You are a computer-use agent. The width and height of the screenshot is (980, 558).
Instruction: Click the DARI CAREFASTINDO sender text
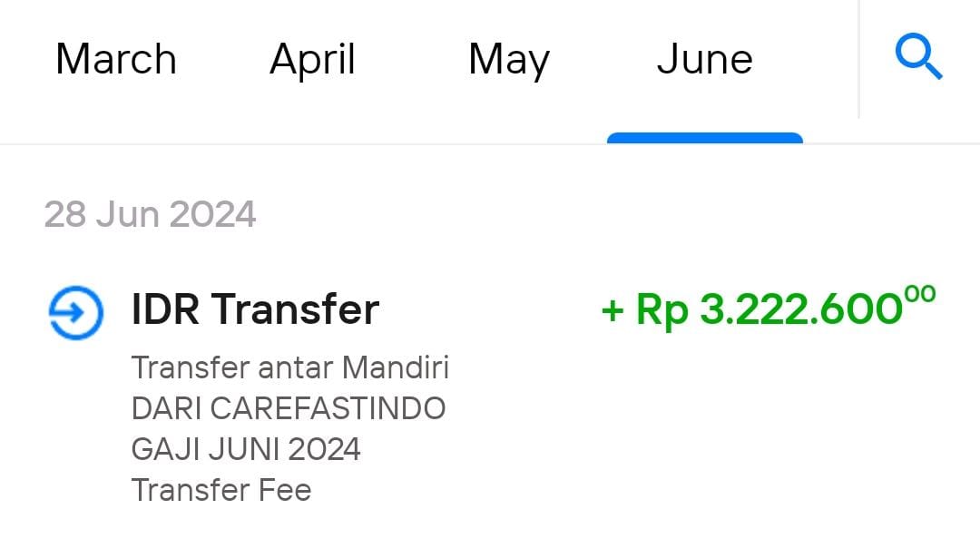289,408
